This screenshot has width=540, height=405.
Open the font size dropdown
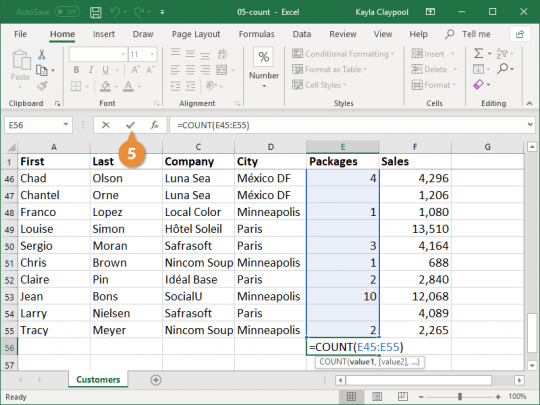coord(152,54)
